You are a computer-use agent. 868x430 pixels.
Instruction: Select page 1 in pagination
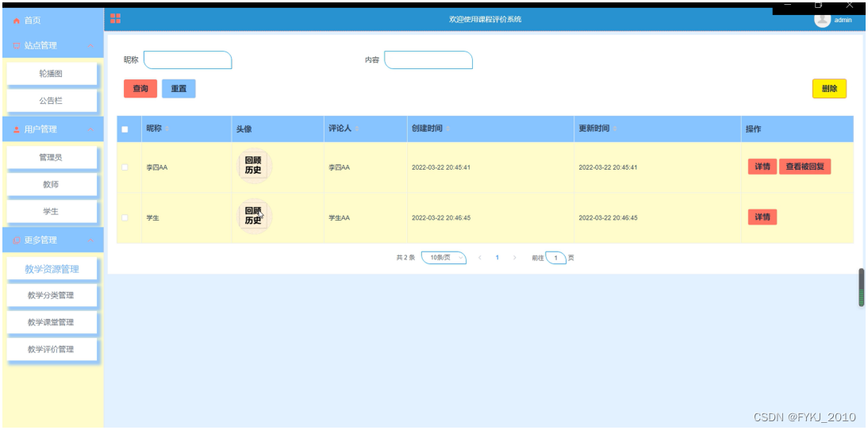(x=497, y=258)
